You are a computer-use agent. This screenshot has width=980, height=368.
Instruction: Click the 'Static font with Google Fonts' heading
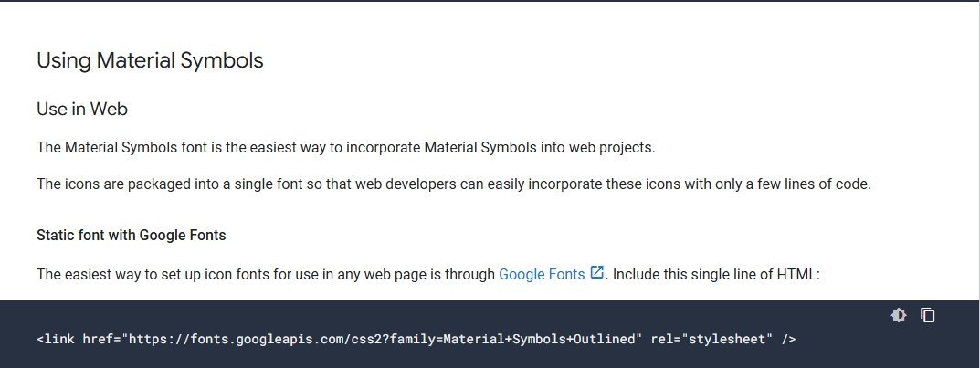(132, 235)
